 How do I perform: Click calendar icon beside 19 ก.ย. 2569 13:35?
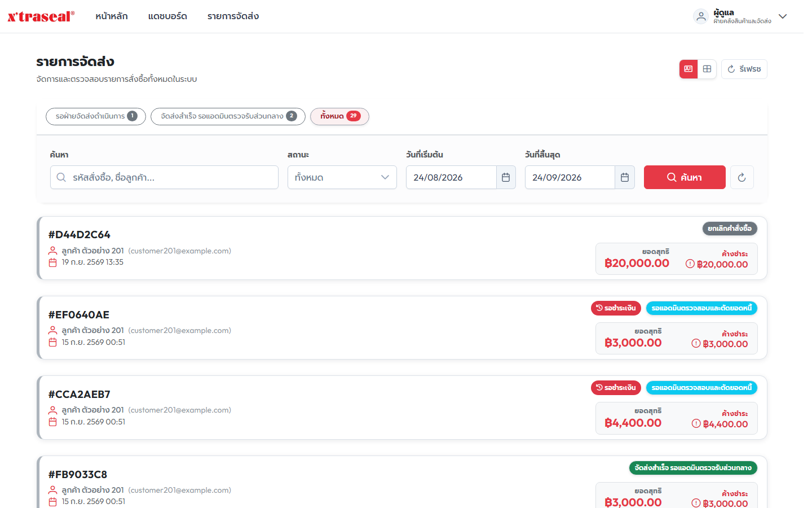pos(52,262)
